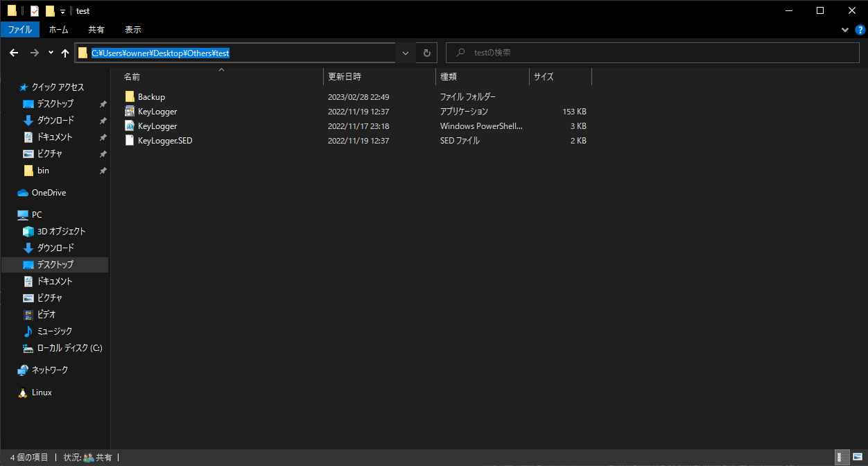
Task: Open the address bar history dropdown
Action: [x=406, y=53]
